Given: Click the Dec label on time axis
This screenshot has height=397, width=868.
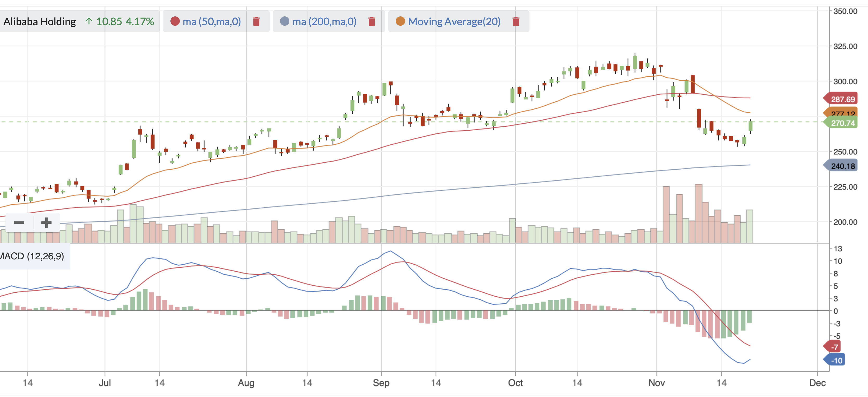Looking at the screenshot, I should click(818, 383).
